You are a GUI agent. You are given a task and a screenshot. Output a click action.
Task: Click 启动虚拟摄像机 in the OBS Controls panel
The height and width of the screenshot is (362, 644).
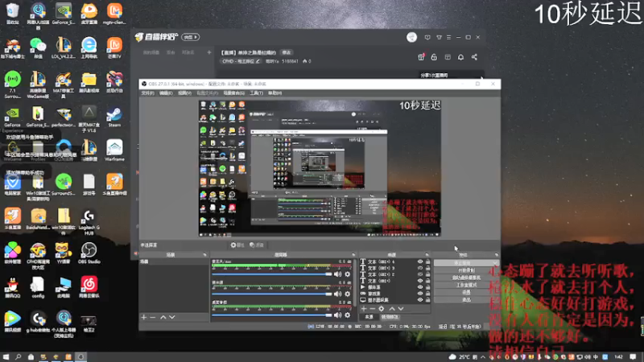466,278
